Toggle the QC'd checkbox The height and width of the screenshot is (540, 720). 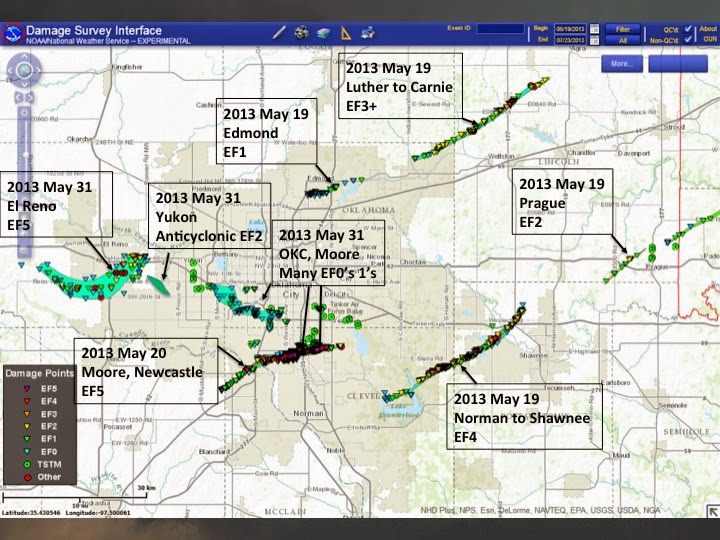coord(687,28)
